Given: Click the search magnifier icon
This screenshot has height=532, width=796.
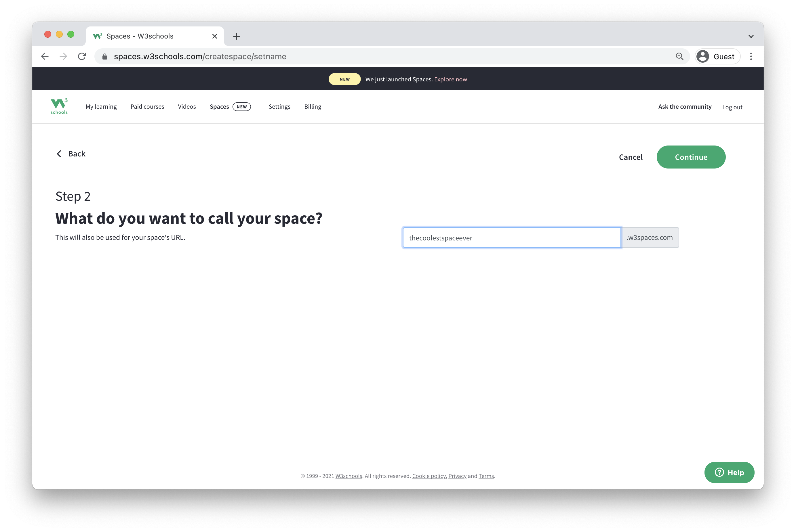Looking at the screenshot, I should coord(679,56).
